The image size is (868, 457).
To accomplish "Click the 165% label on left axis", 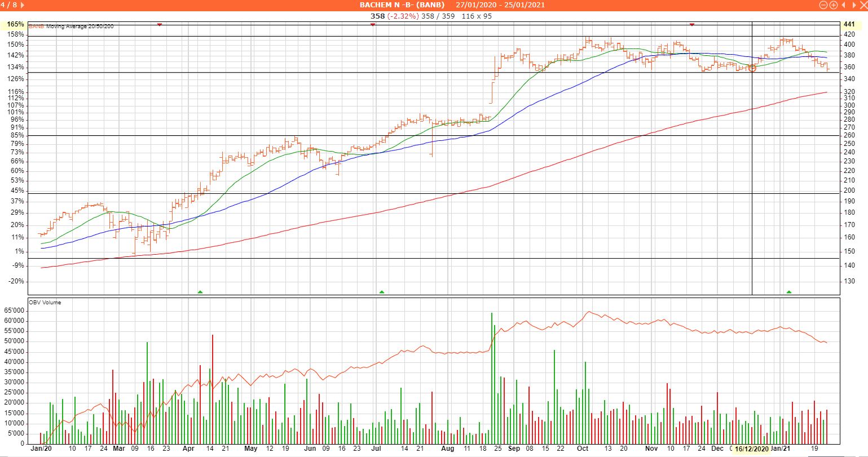I will pos(16,25).
